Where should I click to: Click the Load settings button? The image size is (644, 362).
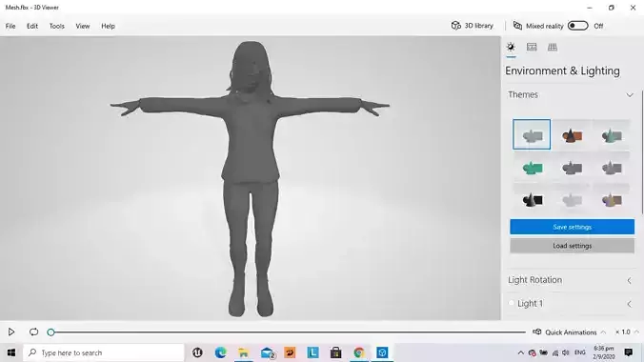573,246
